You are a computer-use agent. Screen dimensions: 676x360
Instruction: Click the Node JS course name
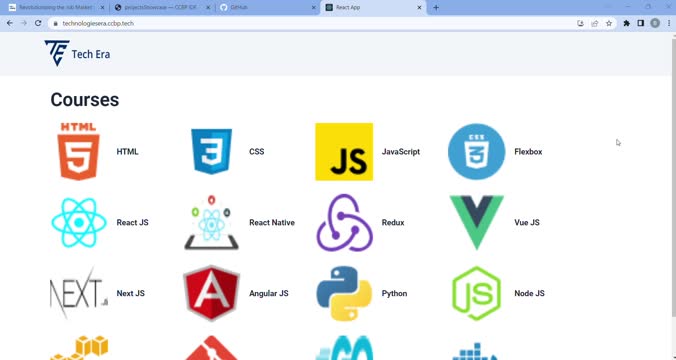click(x=529, y=293)
